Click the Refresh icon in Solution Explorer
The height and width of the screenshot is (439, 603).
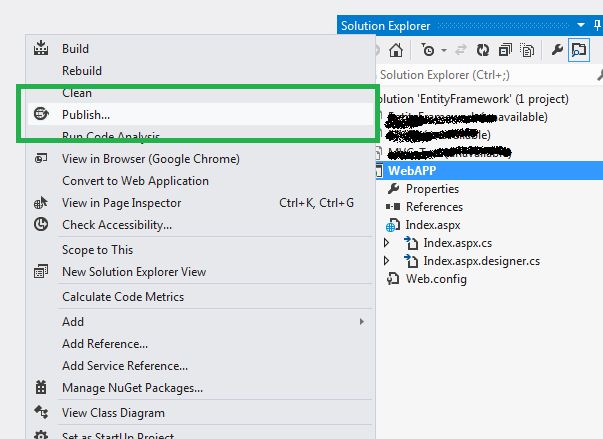coord(483,49)
